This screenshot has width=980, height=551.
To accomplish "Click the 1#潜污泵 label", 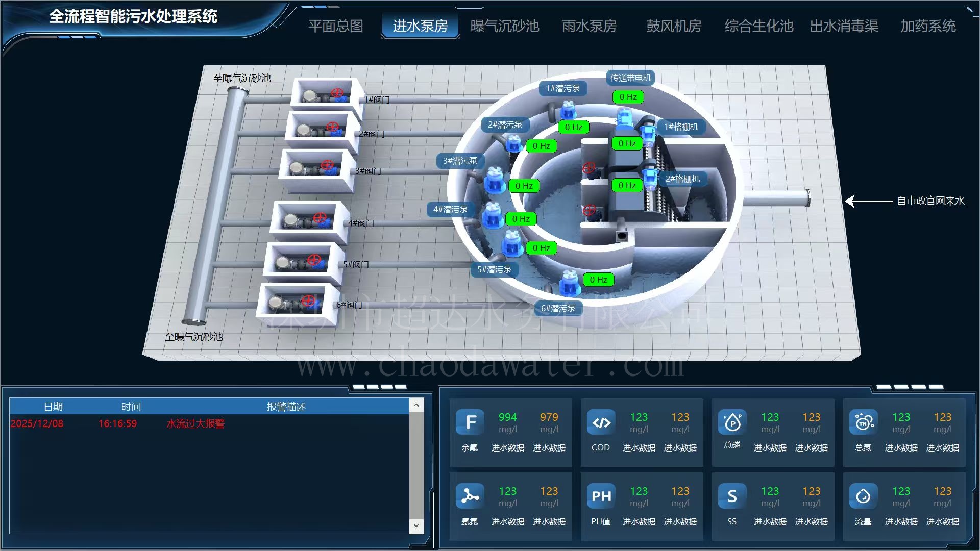I will [562, 88].
